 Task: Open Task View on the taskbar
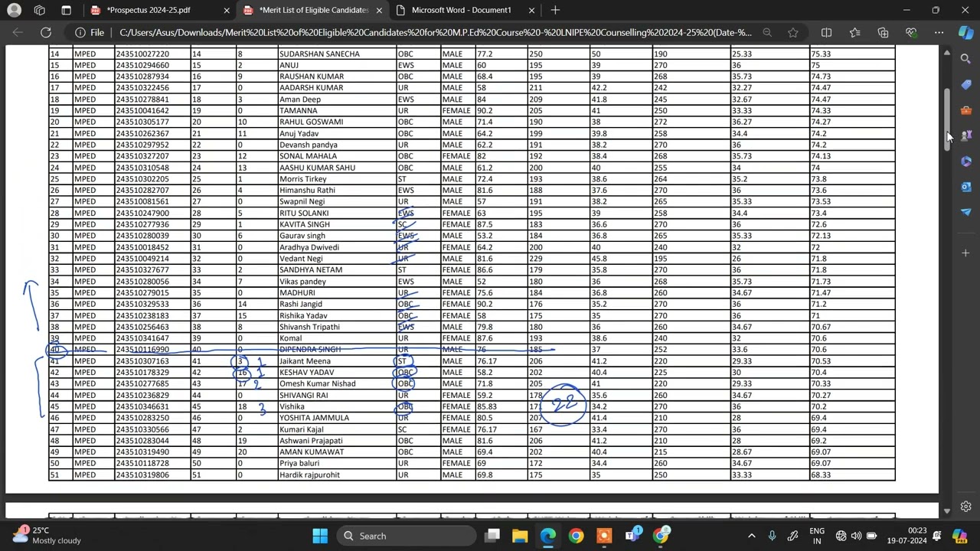[492, 536]
